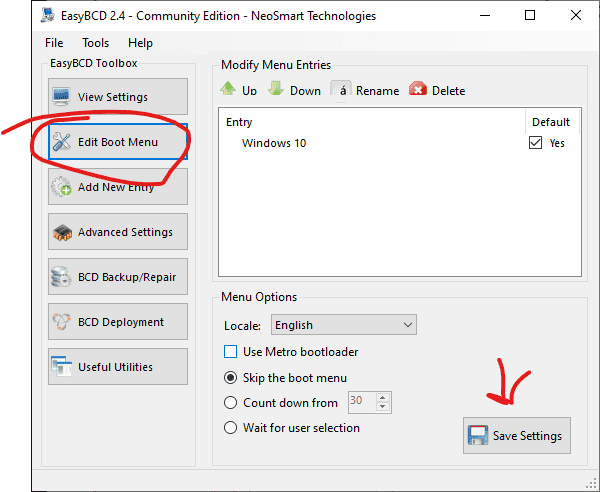Open the Edit Boot Menu section
This screenshot has width=600, height=492.
click(x=118, y=142)
